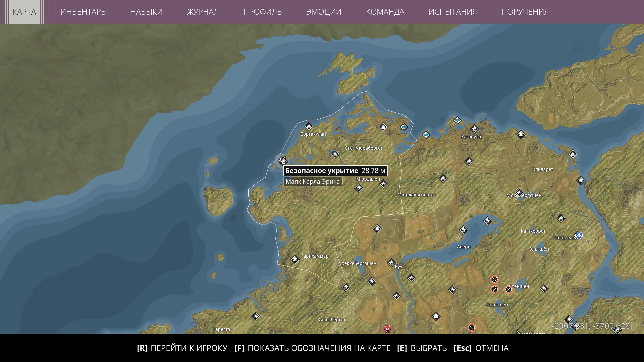644x362 pixels.
Task: Click the map coordinates readout
Action: coord(591,326)
